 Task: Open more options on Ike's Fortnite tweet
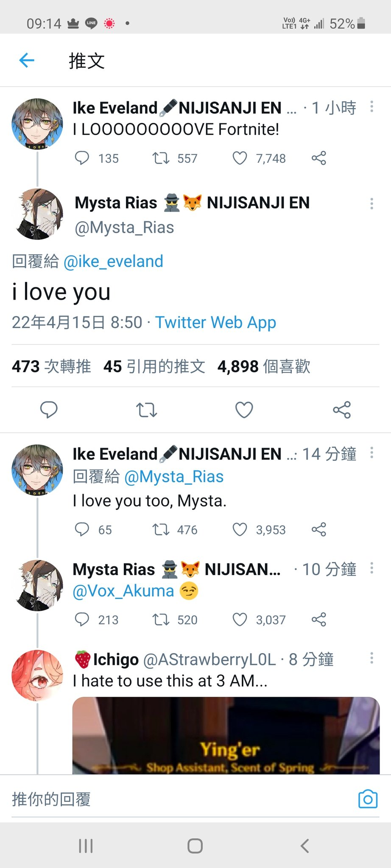(x=371, y=106)
